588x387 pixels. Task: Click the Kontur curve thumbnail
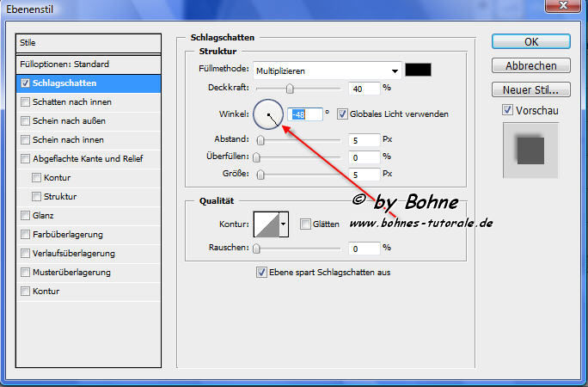(x=266, y=224)
